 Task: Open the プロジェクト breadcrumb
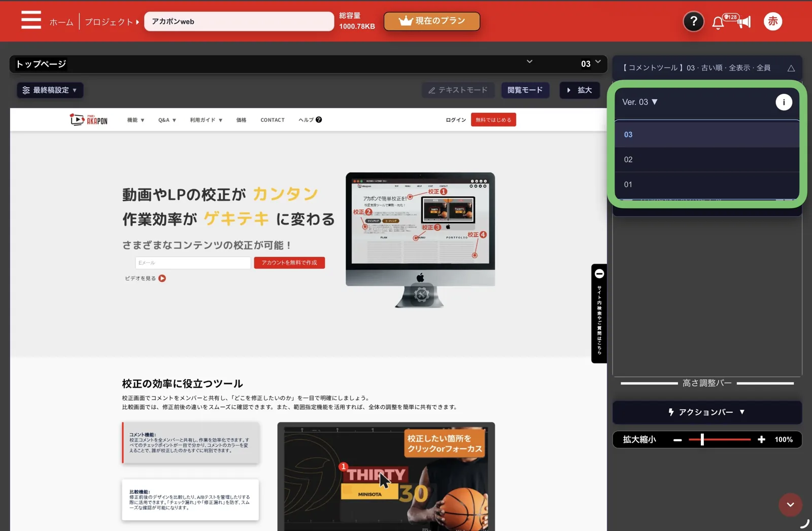tap(109, 22)
